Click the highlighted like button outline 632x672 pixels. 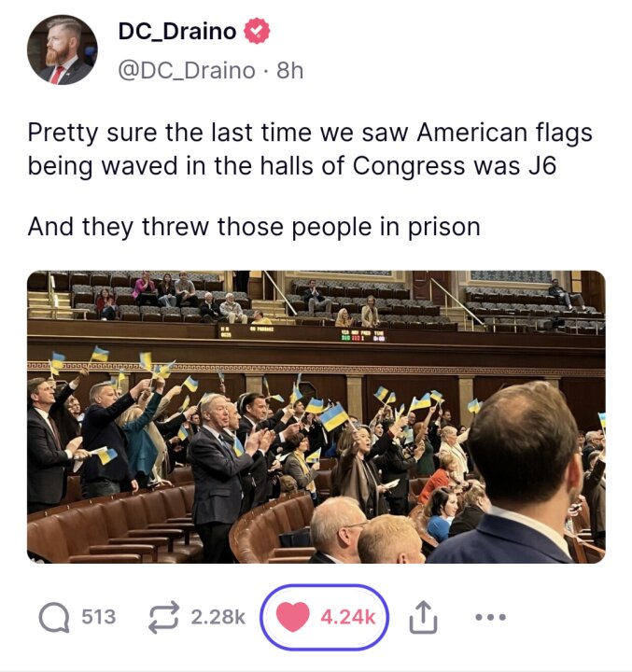click(324, 617)
